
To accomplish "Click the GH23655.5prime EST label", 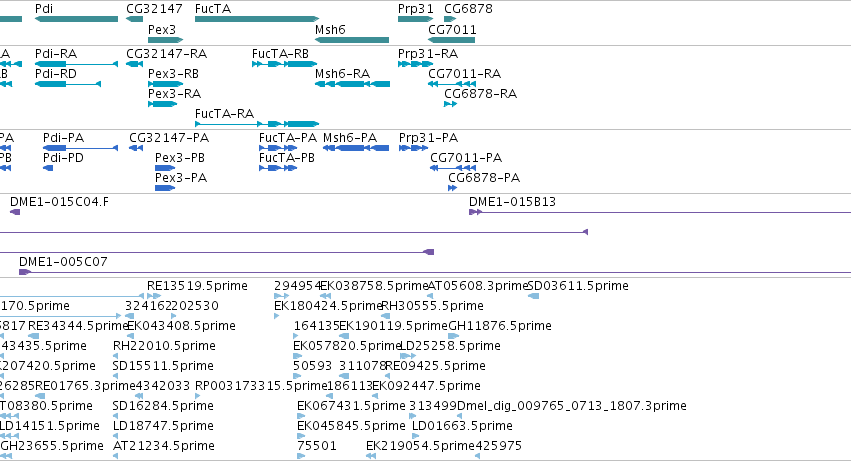I will click(x=52, y=446).
